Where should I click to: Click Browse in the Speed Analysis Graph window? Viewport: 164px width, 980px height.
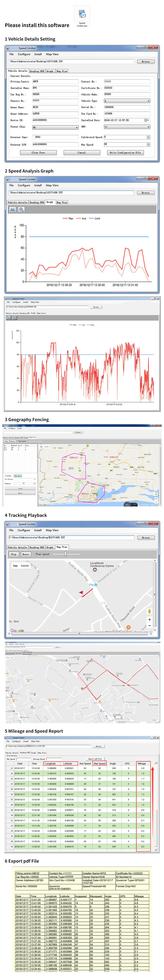146,193
